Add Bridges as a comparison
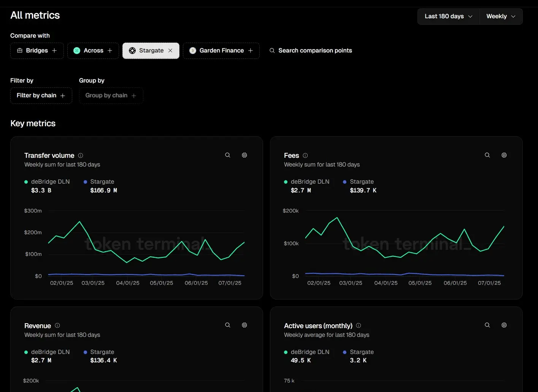 point(37,51)
